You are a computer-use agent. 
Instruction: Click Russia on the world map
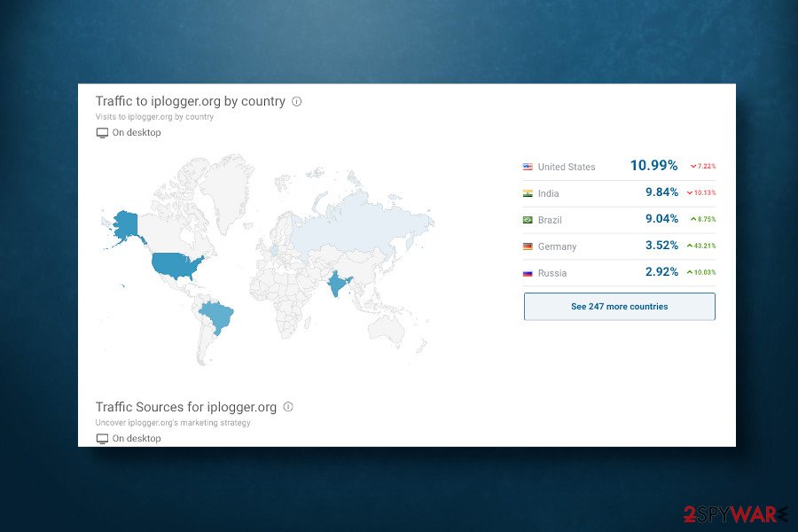tap(356, 224)
